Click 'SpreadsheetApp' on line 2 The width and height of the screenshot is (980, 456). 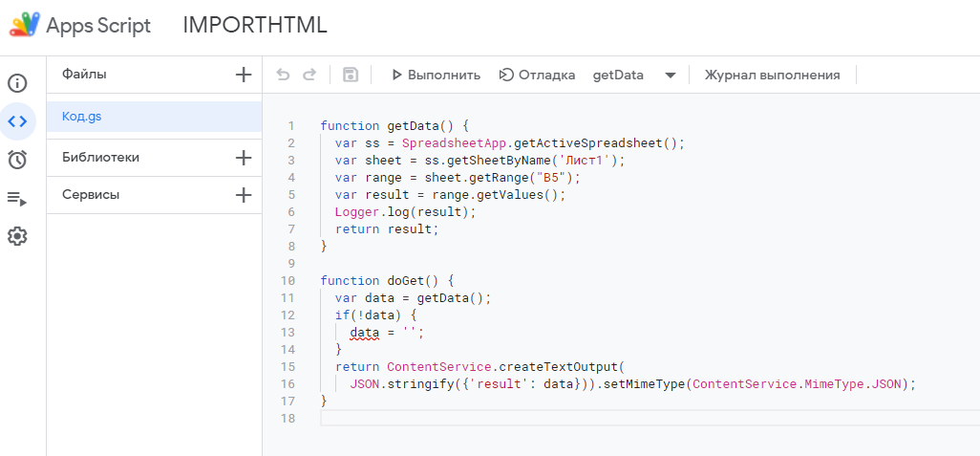pyautogui.click(x=453, y=143)
